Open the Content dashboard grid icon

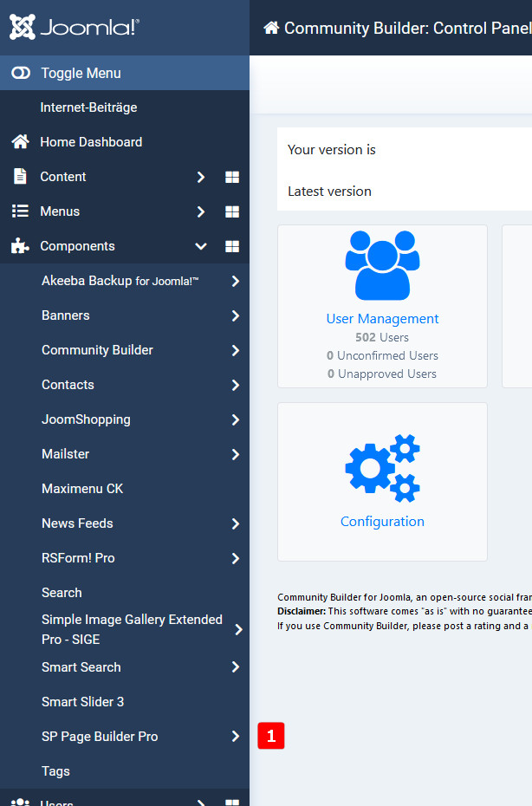[232, 177]
